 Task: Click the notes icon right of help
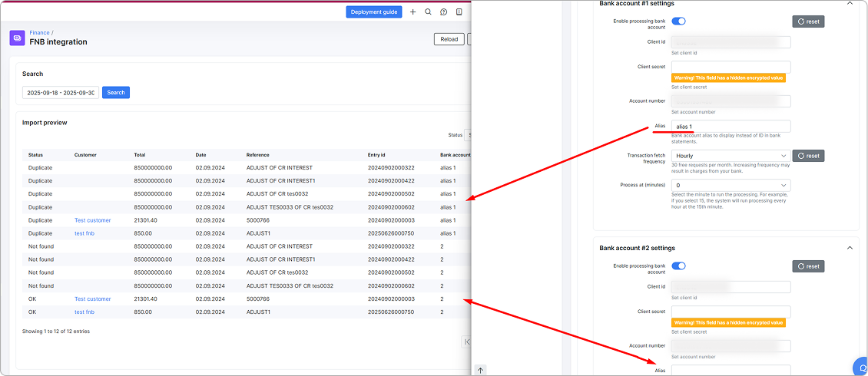tap(459, 12)
